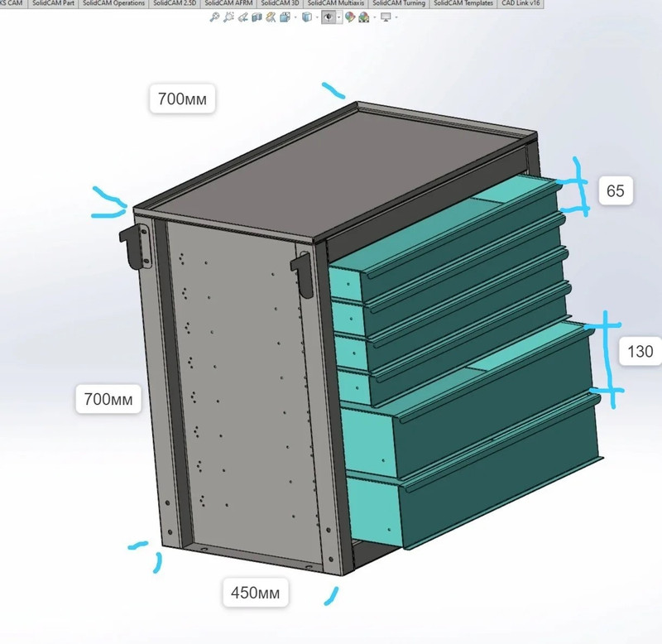Toggle Hide/Show Items eye button
The height and width of the screenshot is (644, 662).
tap(329, 17)
